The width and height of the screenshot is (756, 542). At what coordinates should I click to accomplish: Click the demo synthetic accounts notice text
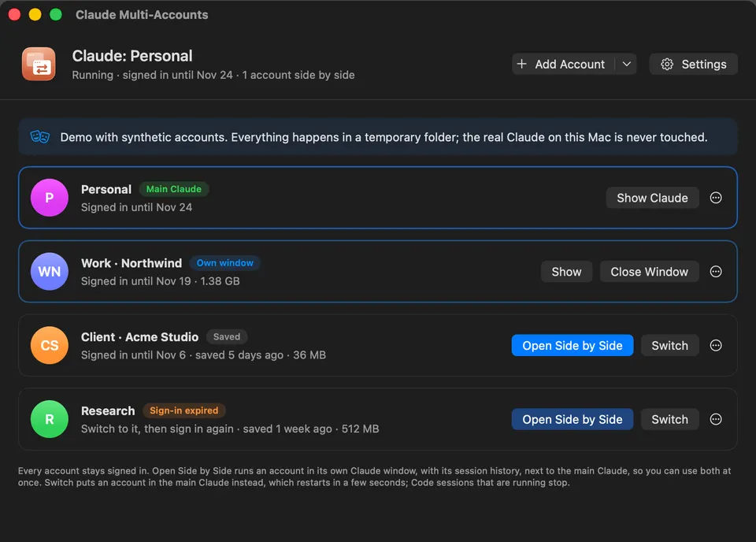click(x=384, y=137)
